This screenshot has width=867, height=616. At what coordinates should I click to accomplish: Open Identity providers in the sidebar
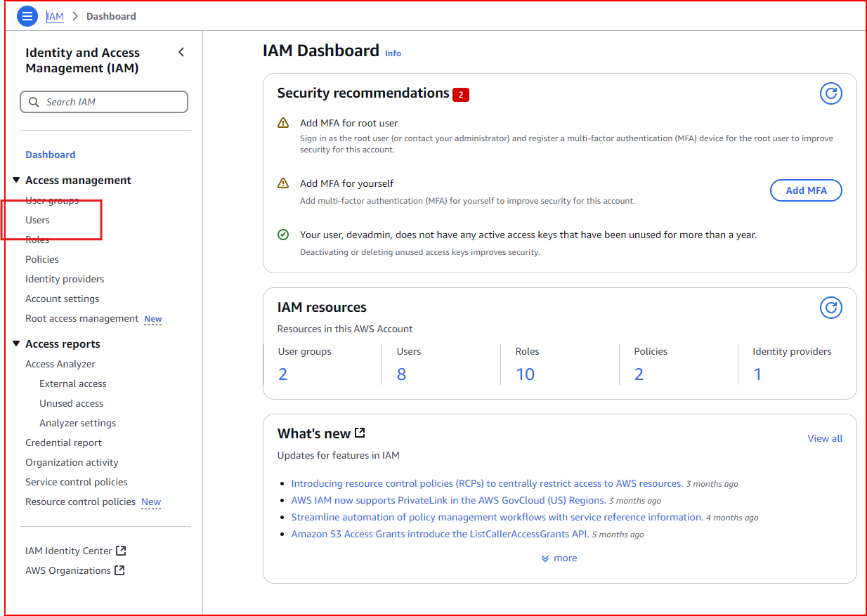click(65, 279)
